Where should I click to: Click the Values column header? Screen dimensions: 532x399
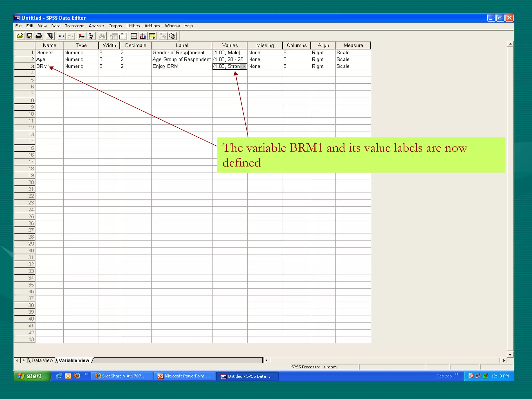[x=230, y=45]
